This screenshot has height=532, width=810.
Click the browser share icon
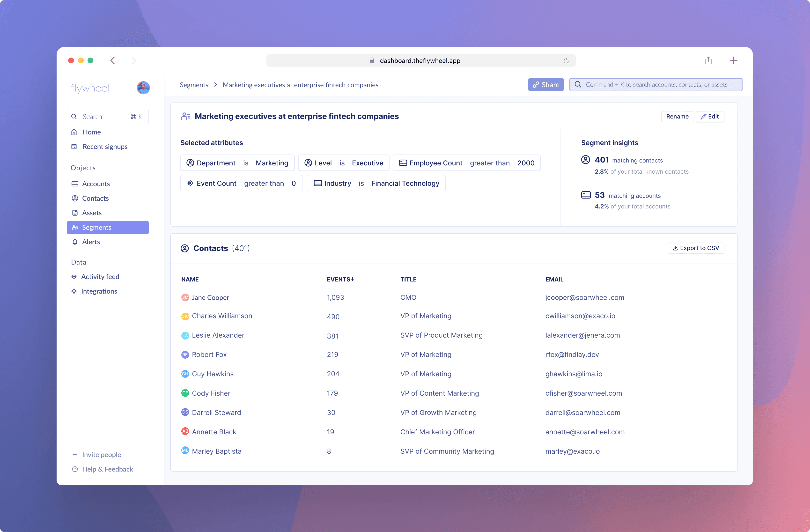(x=708, y=61)
